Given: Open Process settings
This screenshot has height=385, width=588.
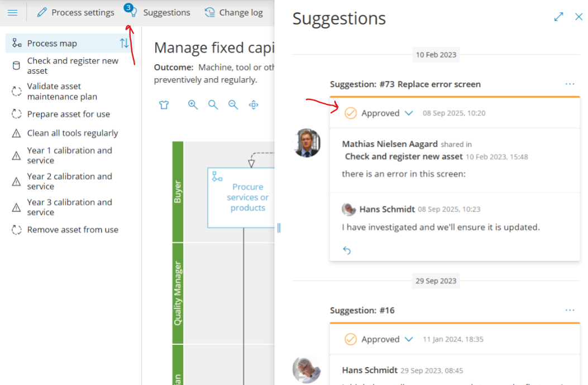Looking at the screenshot, I should click(76, 12).
